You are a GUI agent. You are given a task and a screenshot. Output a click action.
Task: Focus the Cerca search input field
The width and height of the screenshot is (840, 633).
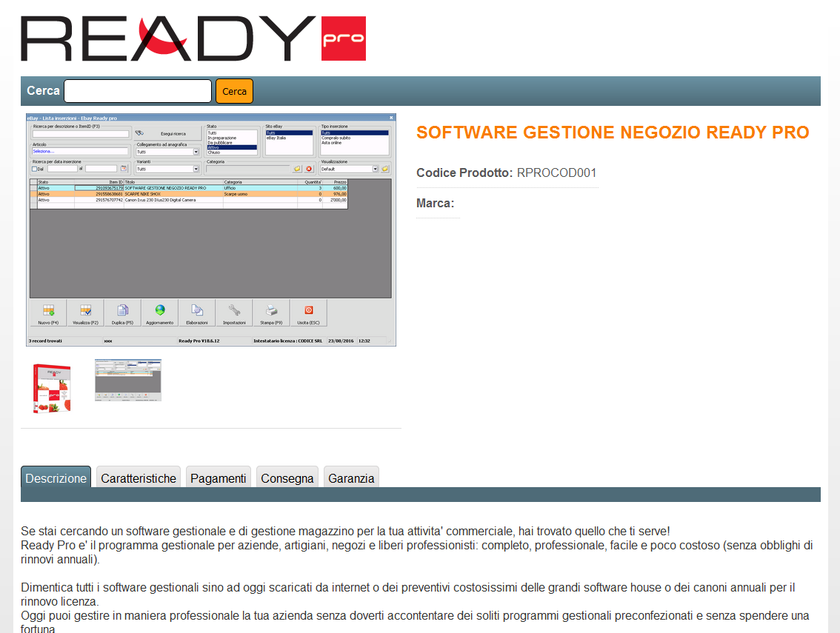(138, 91)
